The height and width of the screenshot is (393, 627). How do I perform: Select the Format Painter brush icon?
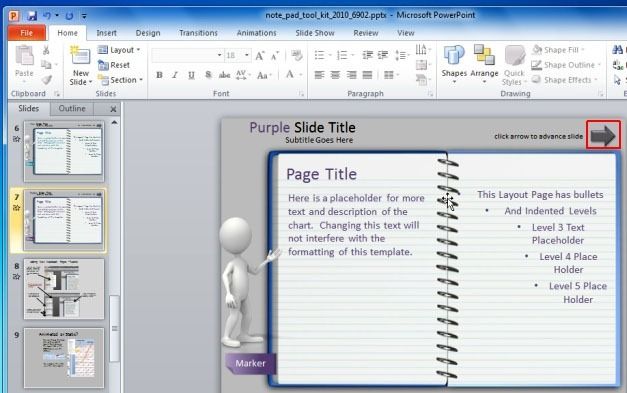point(46,80)
